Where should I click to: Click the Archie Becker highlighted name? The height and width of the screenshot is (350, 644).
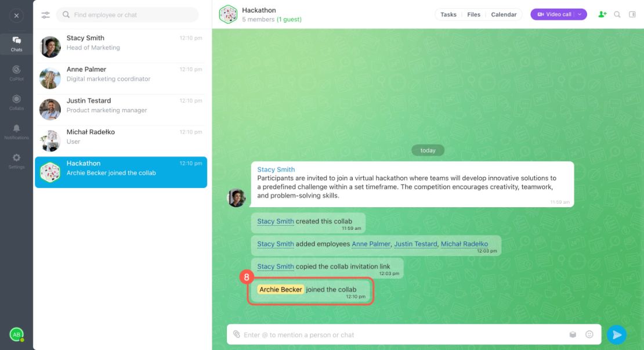click(281, 289)
